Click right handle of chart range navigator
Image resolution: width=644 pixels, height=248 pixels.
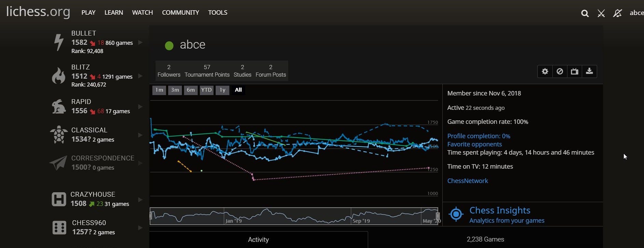438,216
